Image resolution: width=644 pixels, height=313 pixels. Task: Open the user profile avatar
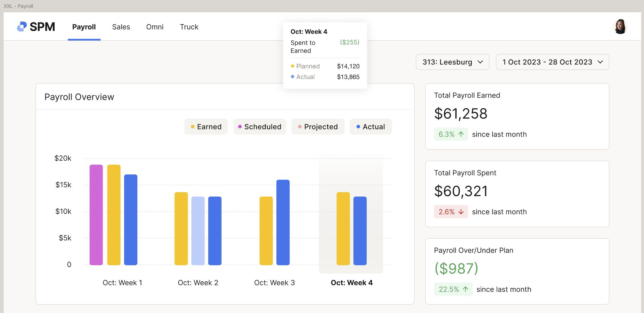click(x=620, y=26)
